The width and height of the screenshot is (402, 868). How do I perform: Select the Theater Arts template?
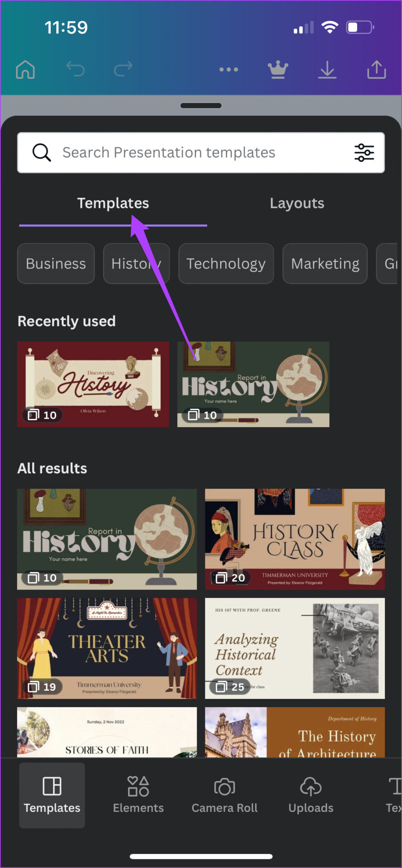click(x=107, y=648)
